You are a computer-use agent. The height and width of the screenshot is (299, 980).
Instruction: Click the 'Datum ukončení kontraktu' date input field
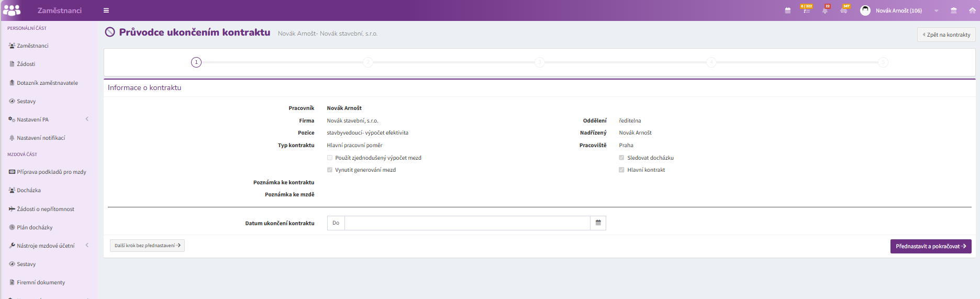coord(467,223)
